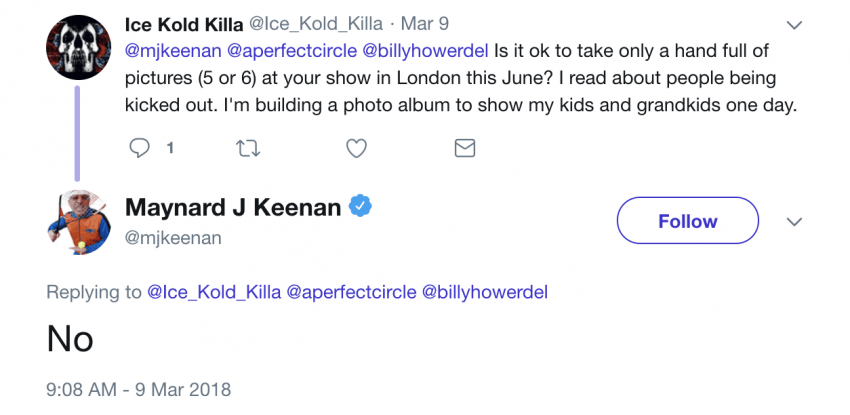Open Ice Kold Killa's skull avatar
This screenshot has width=850, height=415.
tap(78, 47)
